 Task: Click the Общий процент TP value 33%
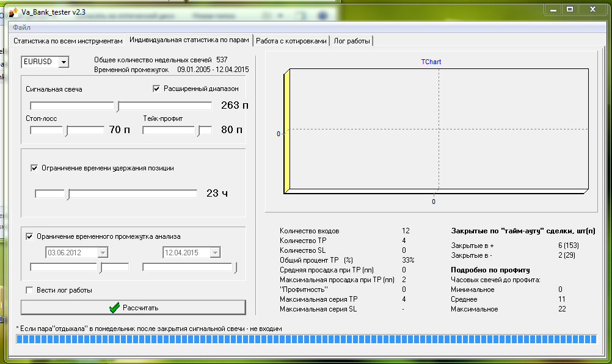[408, 260]
